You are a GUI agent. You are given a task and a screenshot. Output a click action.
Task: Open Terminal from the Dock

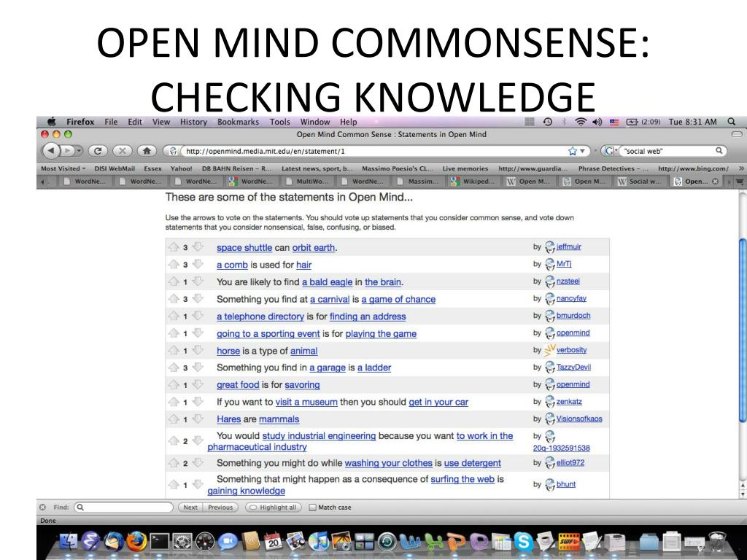160,542
